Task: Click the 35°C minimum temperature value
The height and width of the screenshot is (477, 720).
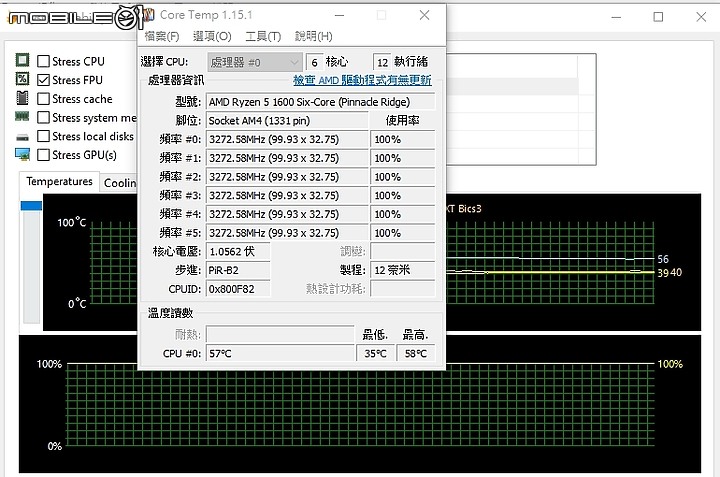Action: coord(375,354)
